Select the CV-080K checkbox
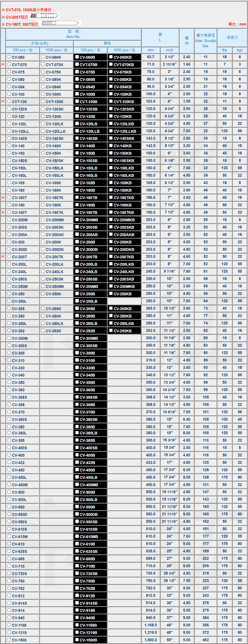The height and width of the screenshot is (644, 248). [43, 79]
